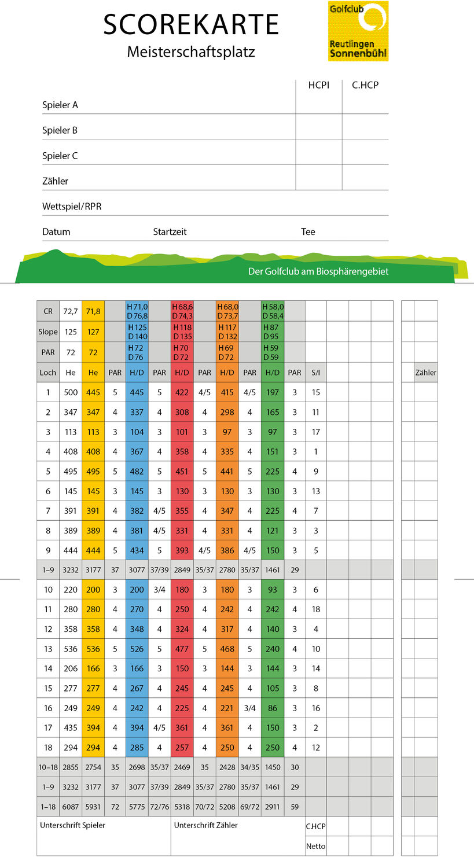Click the Wettspiel/RPR entry line
The width and height of the screenshot is (474, 868).
point(215,207)
